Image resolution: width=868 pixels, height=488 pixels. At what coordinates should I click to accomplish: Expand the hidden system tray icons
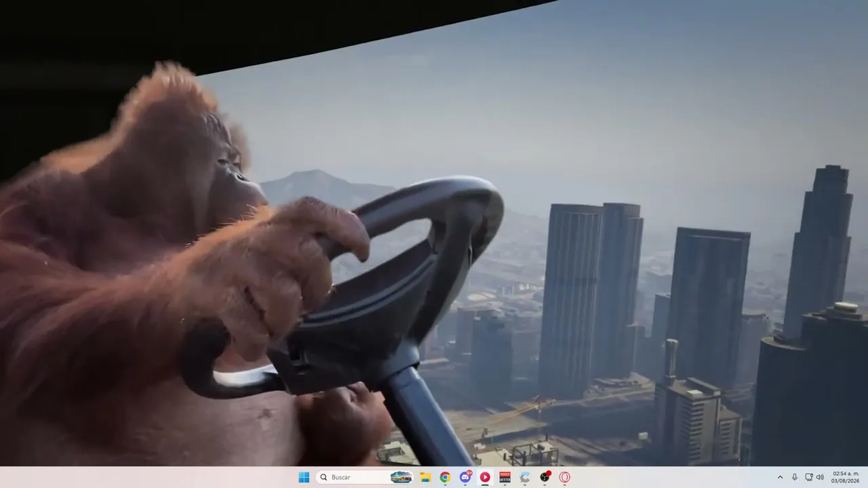tap(780, 477)
